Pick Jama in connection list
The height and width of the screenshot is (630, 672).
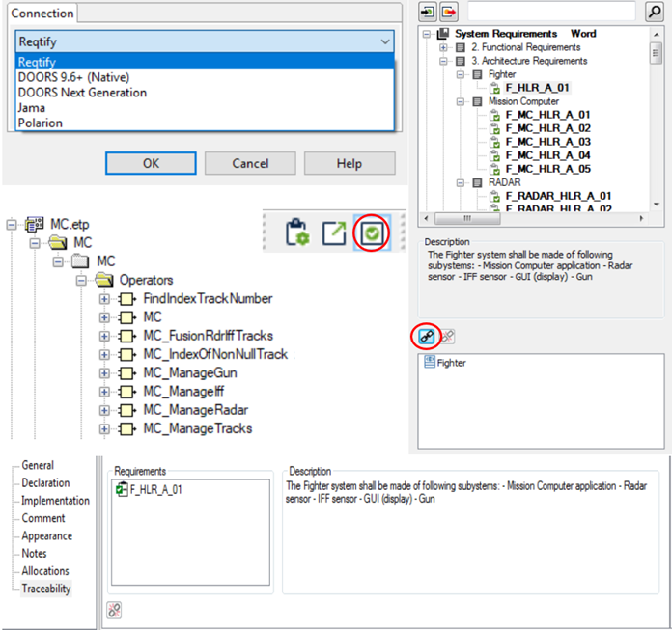coord(31,108)
